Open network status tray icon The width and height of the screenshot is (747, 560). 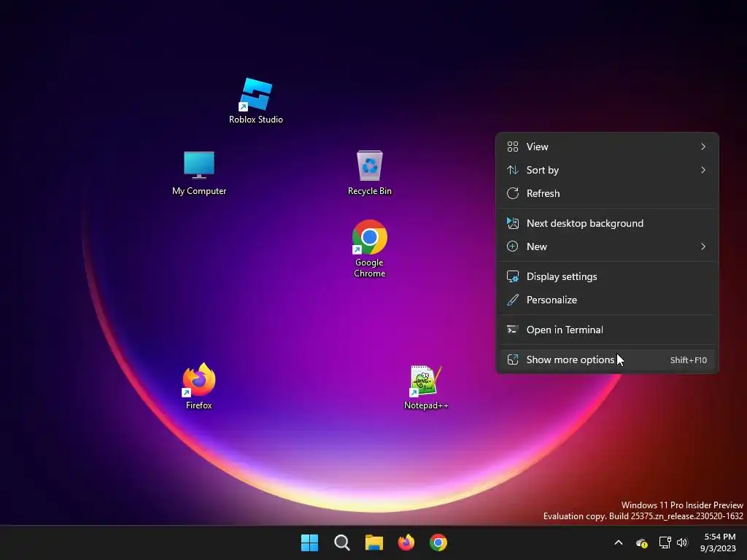click(665, 542)
